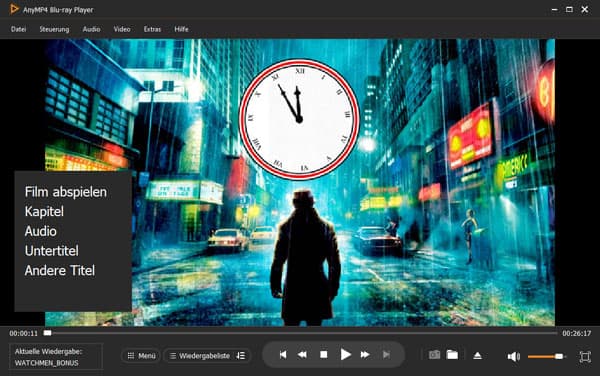Click the playback progress bar handle
Screen dimensions: 600x376
pyautogui.click(x=47, y=333)
